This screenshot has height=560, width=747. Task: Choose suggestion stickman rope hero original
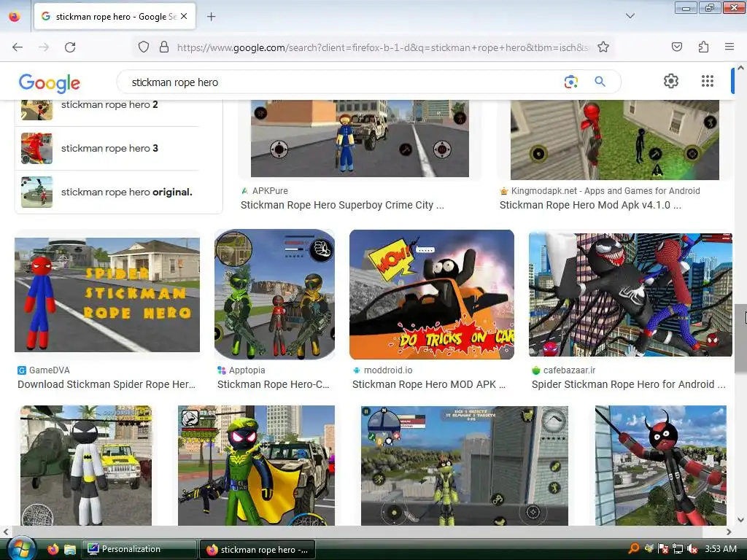click(x=109, y=192)
